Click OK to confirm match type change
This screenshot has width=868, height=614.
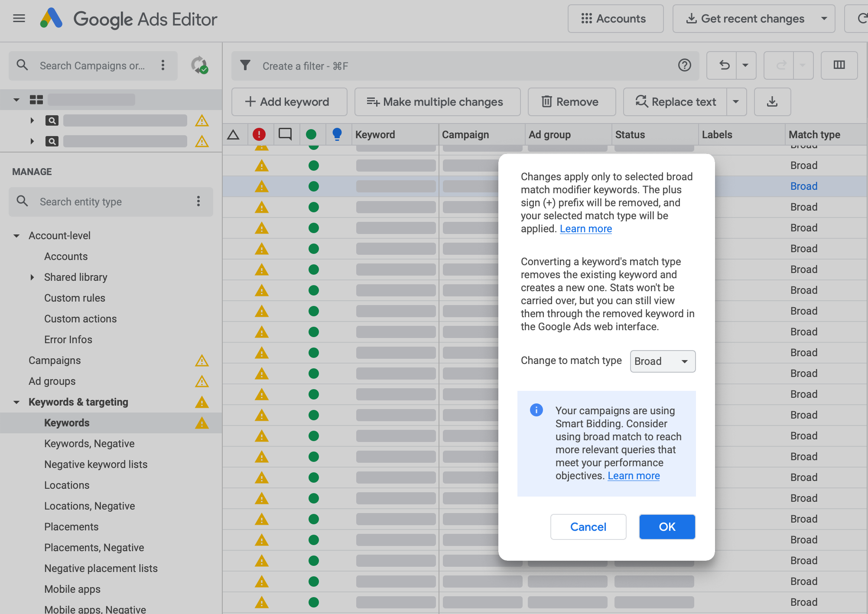coord(667,526)
